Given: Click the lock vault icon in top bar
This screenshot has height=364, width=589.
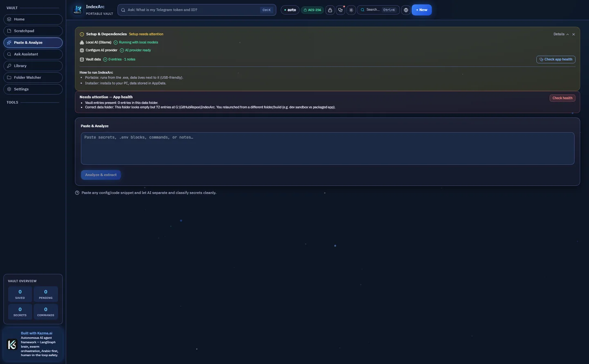Looking at the screenshot, I should pyautogui.click(x=330, y=10).
